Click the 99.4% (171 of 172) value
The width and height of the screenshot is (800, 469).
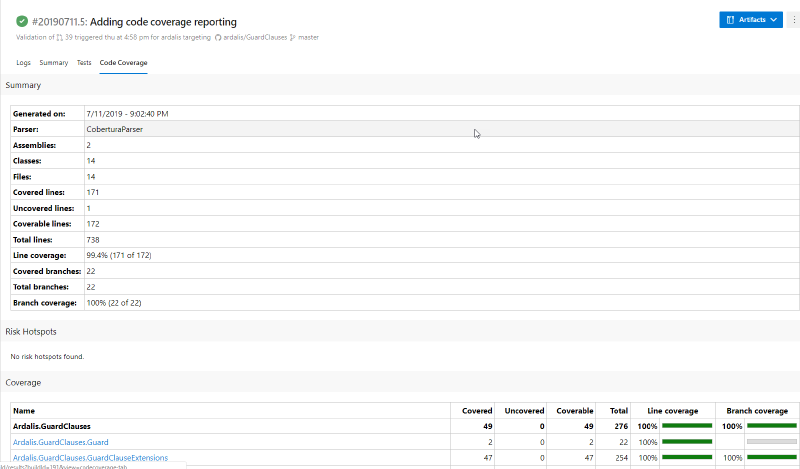[119, 255]
